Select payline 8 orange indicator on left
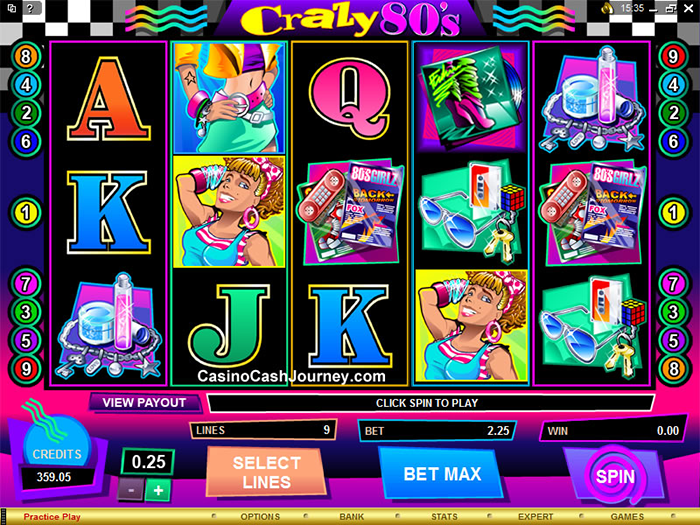This screenshot has width=700, height=525. coord(26,57)
